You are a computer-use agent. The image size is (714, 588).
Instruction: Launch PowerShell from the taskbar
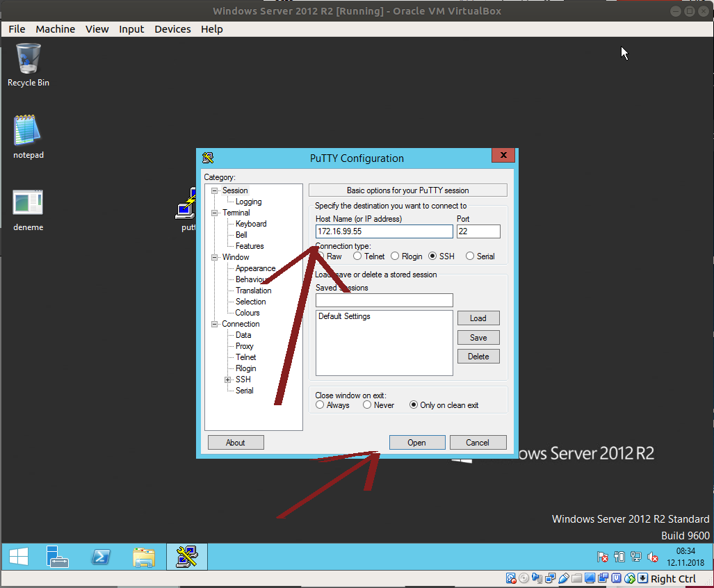(x=101, y=557)
